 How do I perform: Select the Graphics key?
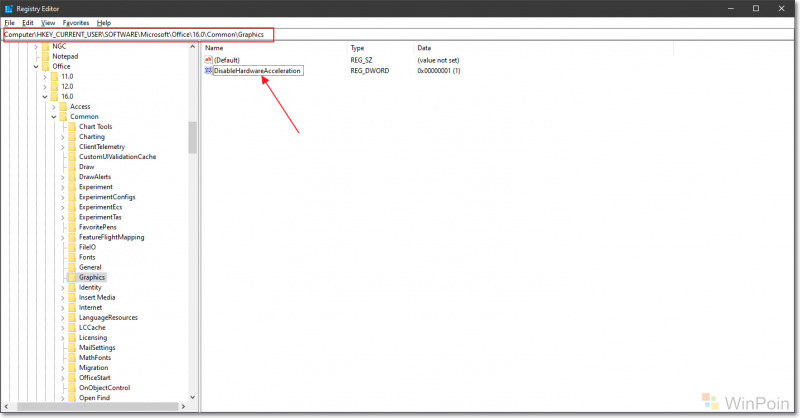(92, 278)
